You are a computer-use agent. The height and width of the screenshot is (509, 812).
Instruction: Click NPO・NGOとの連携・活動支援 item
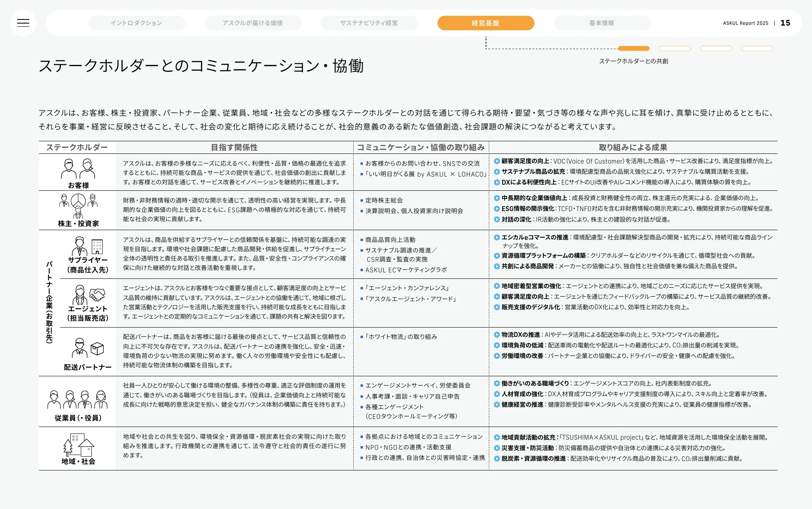tap(408, 447)
